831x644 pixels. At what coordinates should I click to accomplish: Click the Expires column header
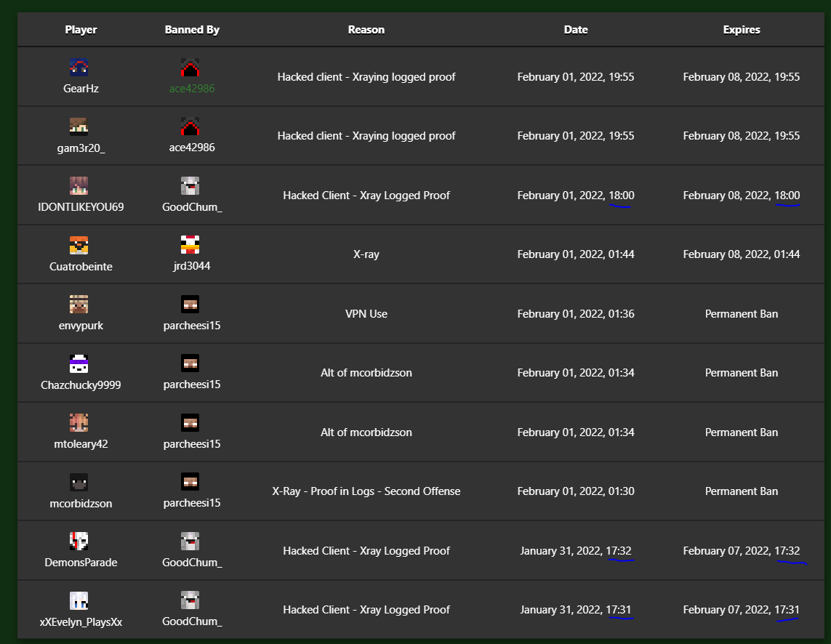(x=742, y=30)
